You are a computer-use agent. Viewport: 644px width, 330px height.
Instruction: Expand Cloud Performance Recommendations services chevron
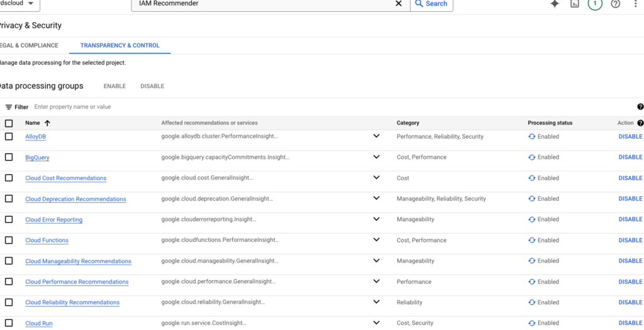tap(376, 282)
